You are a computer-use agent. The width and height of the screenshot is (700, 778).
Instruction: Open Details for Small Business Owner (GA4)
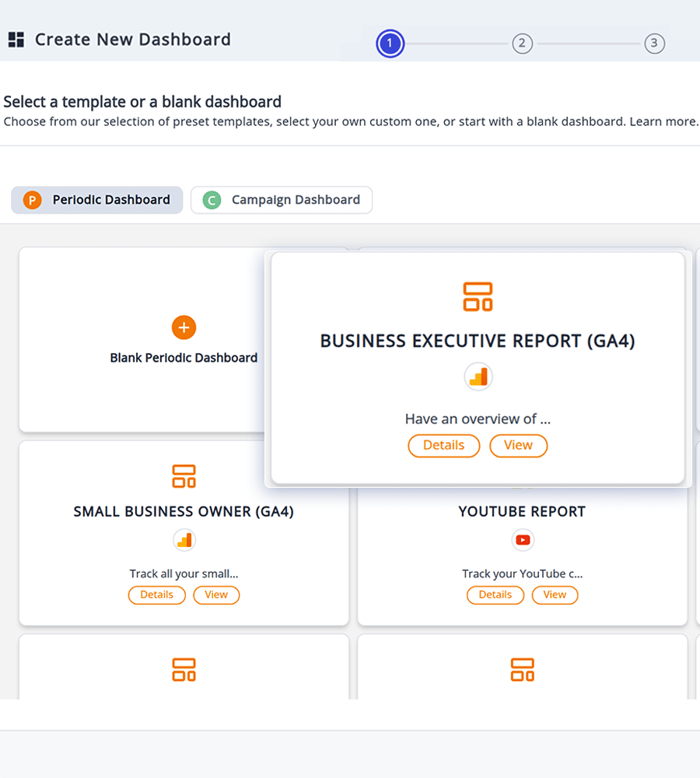click(156, 594)
